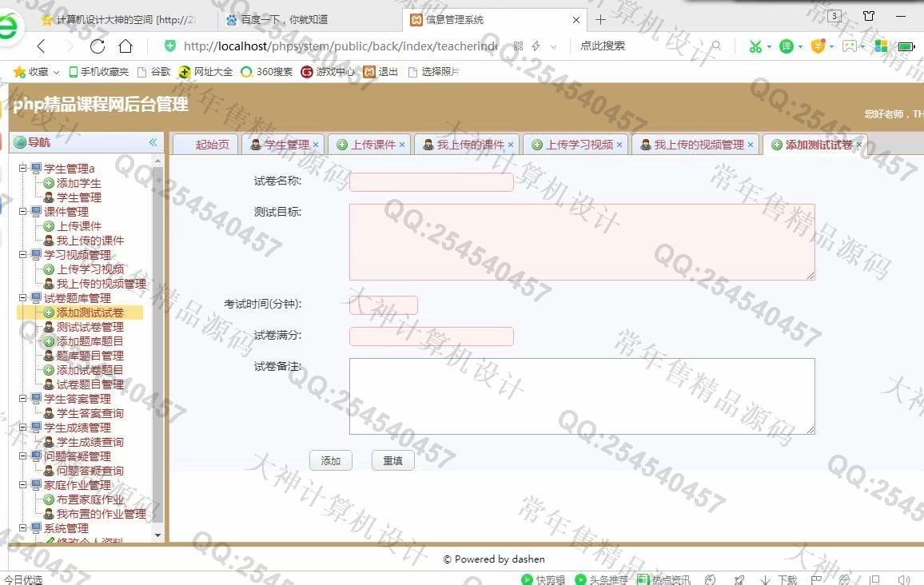Open 选择照片 bookmark
The height and width of the screenshot is (585, 924).
click(x=434, y=71)
